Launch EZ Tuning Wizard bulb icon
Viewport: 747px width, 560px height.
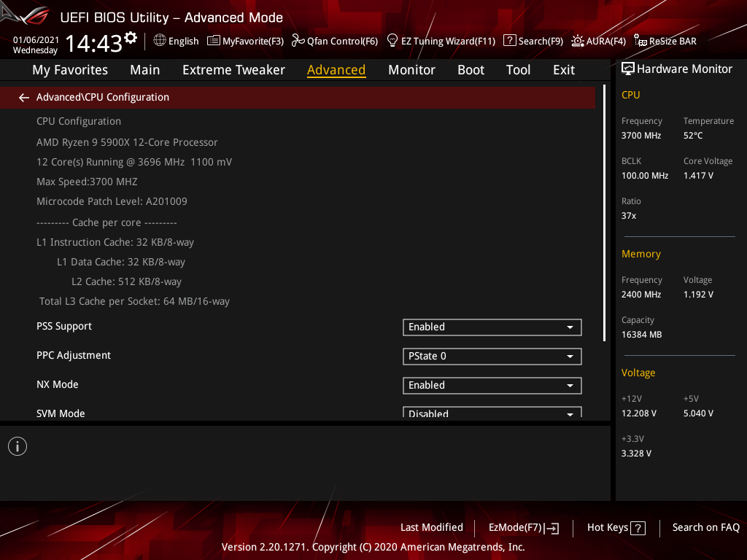pyautogui.click(x=392, y=41)
